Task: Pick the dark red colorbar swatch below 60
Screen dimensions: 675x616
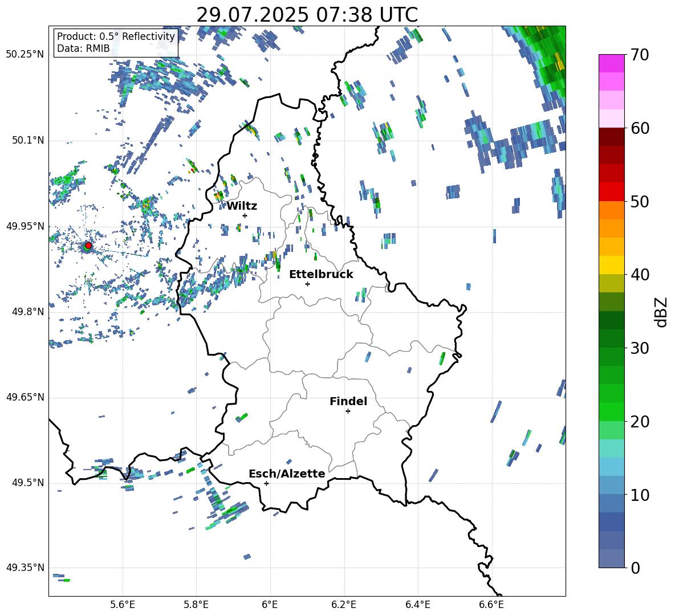Action: coord(611,137)
